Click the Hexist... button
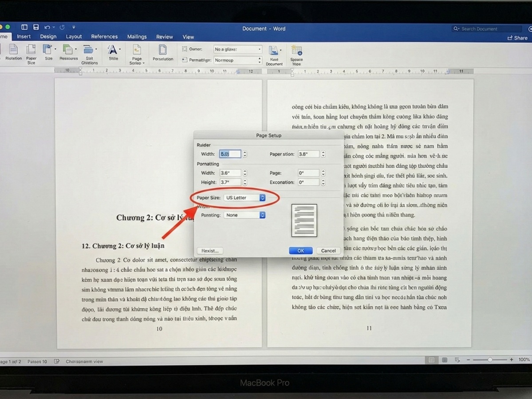This screenshot has width=532, height=399. click(210, 251)
